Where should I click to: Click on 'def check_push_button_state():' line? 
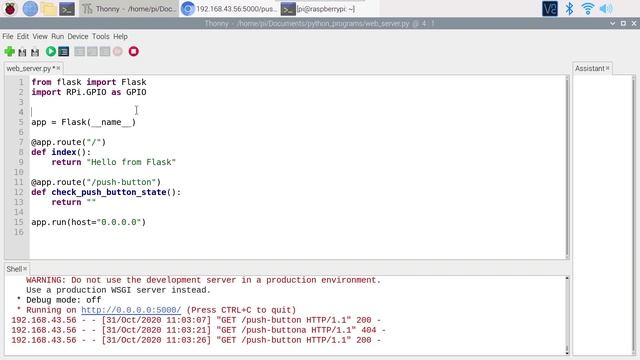point(106,192)
